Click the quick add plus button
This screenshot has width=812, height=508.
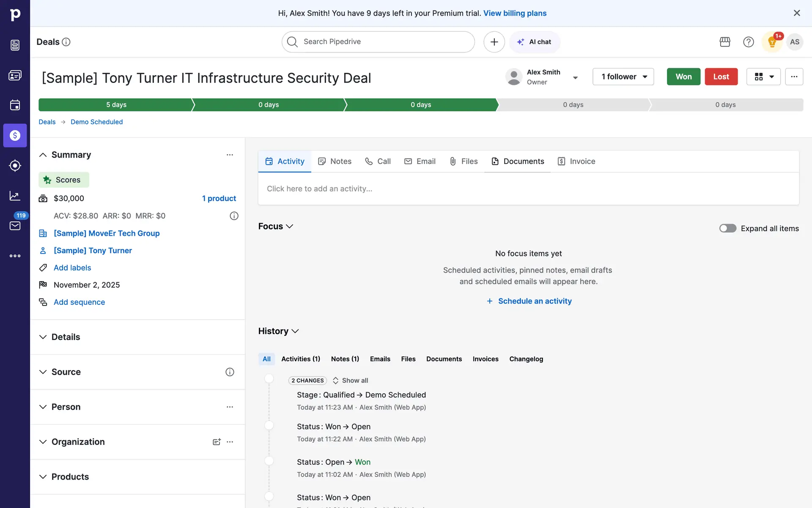click(494, 42)
